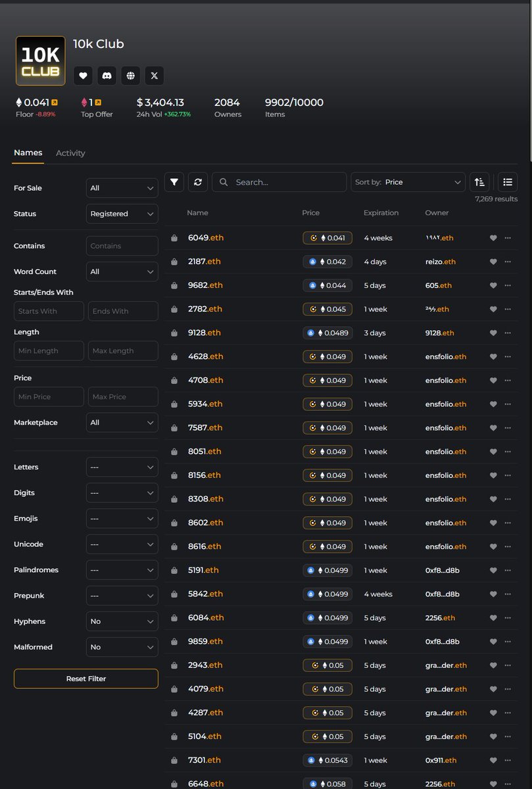
Task: Click the 10K Club logo thumbnail
Action: (x=41, y=60)
